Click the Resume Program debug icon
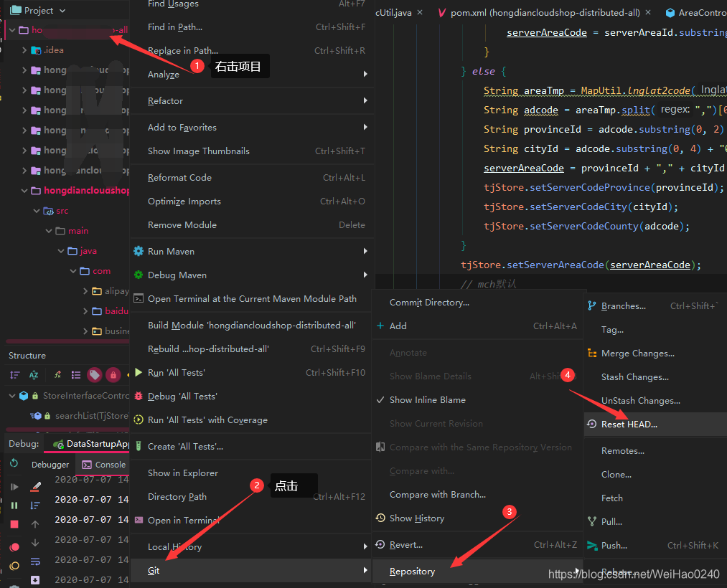727x588 pixels. [x=14, y=486]
